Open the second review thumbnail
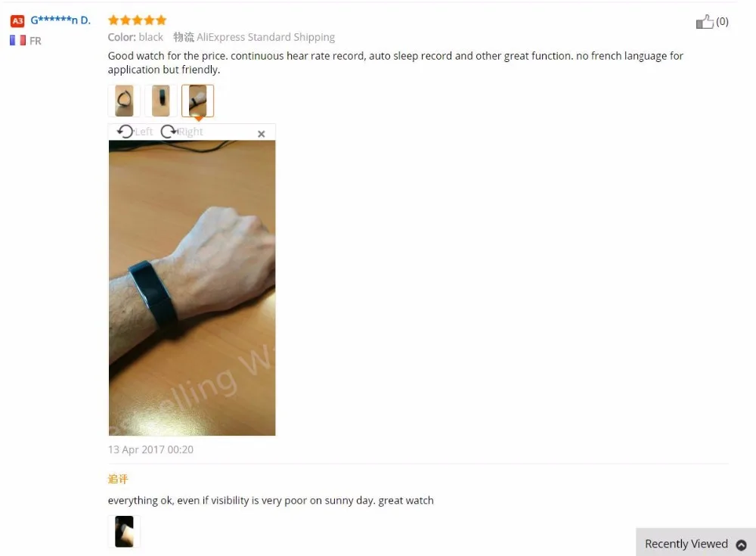This screenshot has height=556, width=756. pos(161,101)
